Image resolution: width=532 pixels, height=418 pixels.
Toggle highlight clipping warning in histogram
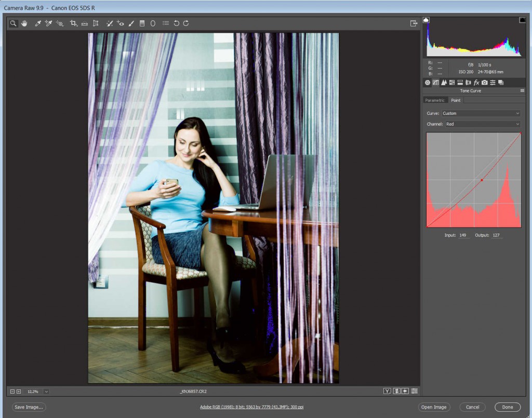tap(522, 20)
